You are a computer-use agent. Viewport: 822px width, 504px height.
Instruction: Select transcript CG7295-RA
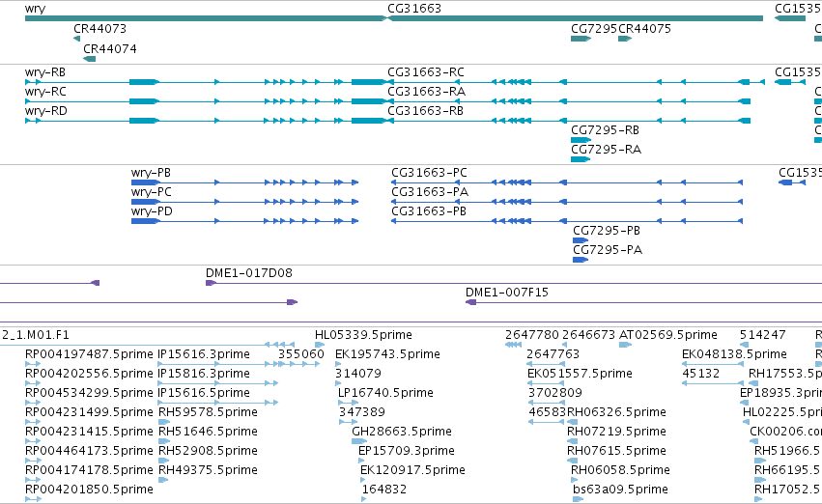[606, 150]
